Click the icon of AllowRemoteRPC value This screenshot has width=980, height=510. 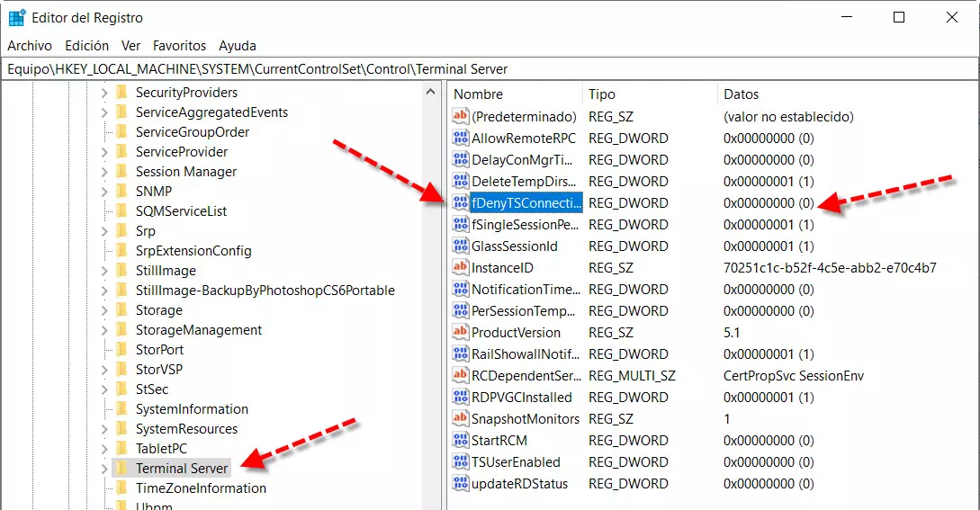[461, 139]
